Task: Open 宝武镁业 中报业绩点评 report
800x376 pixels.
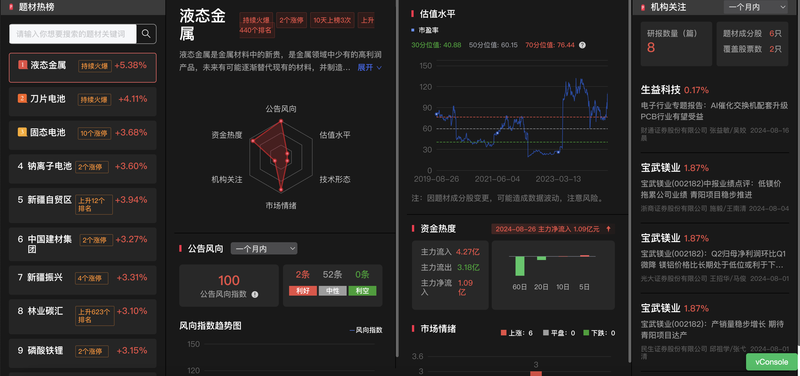Action: pos(714,188)
